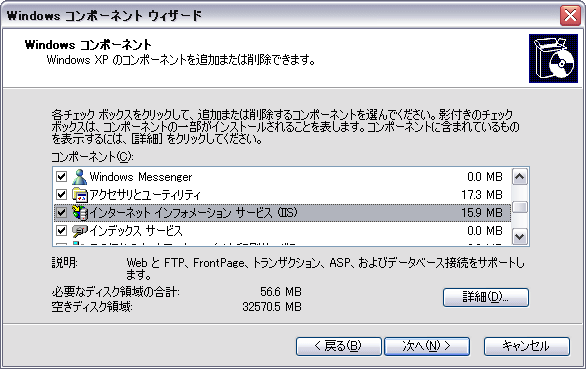Click the Windows Messenger icon

click(x=79, y=176)
